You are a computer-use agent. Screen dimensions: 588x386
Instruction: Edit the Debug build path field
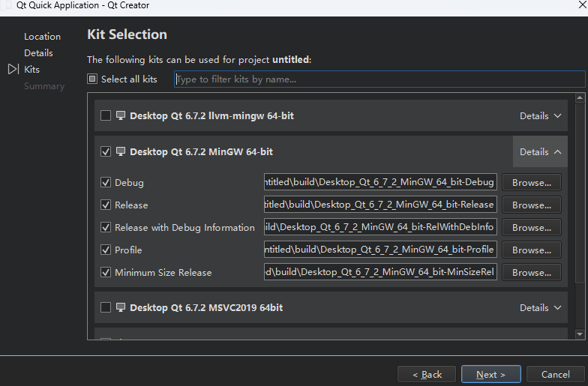click(380, 182)
